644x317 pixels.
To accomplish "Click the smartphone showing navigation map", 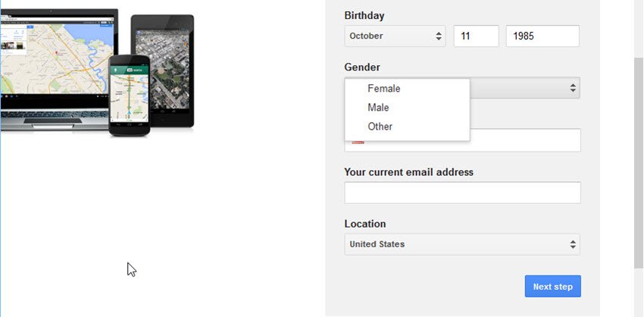I will point(129,95).
